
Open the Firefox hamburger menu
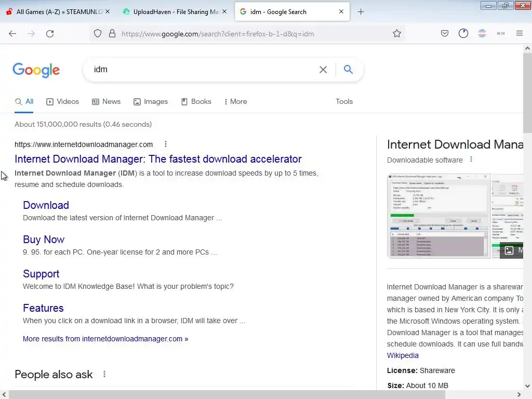(520, 33)
